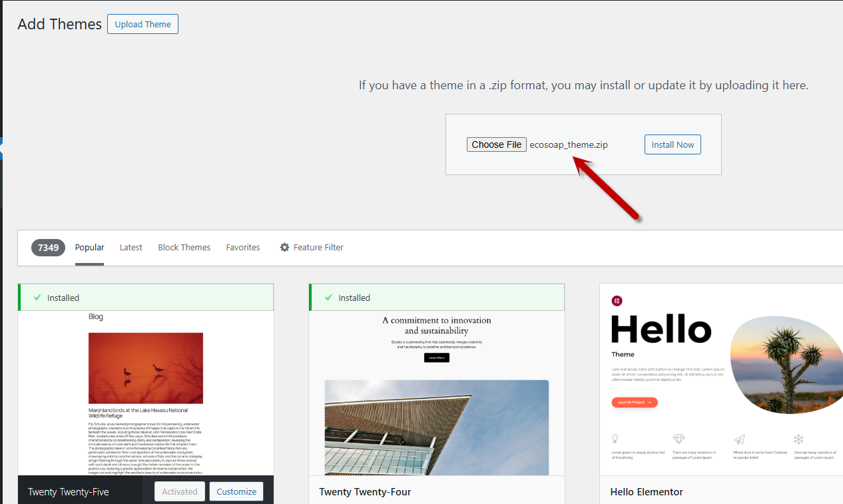This screenshot has width=843, height=504.
Task: Click the Elementor logo icon on Hello theme
Action: click(617, 301)
